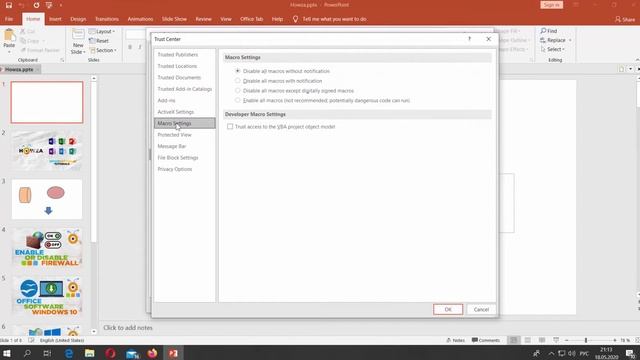Click Start From Beginning icon in title bar
Image resolution: width=640 pixels, height=360 pixels.
click(49, 5)
